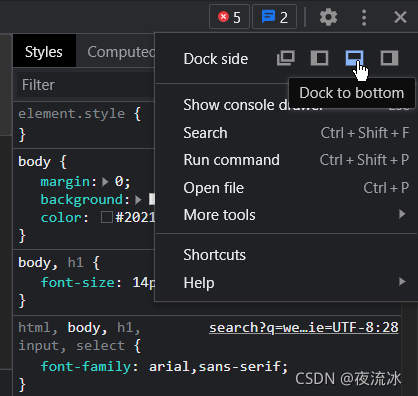This screenshot has width=418, height=396.
Task: Expand the background property triangle
Action: [138, 200]
